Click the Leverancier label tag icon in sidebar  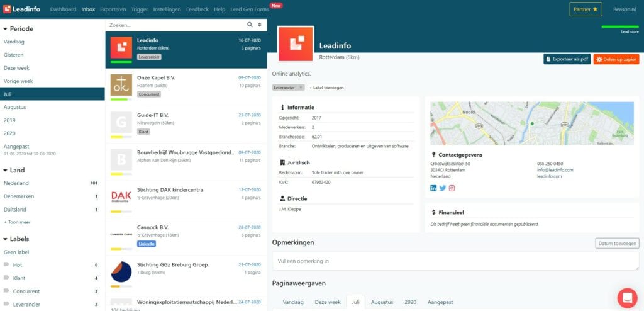(6, 305)
